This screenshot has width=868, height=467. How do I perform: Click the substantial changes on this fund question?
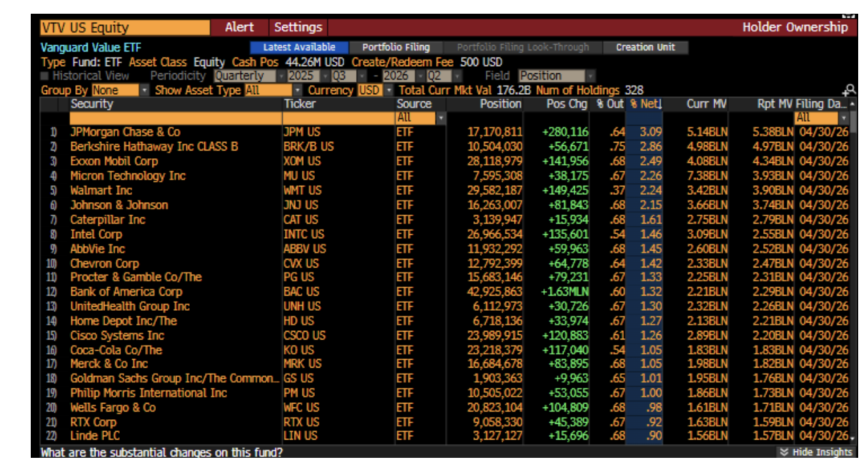click(162, 452)
